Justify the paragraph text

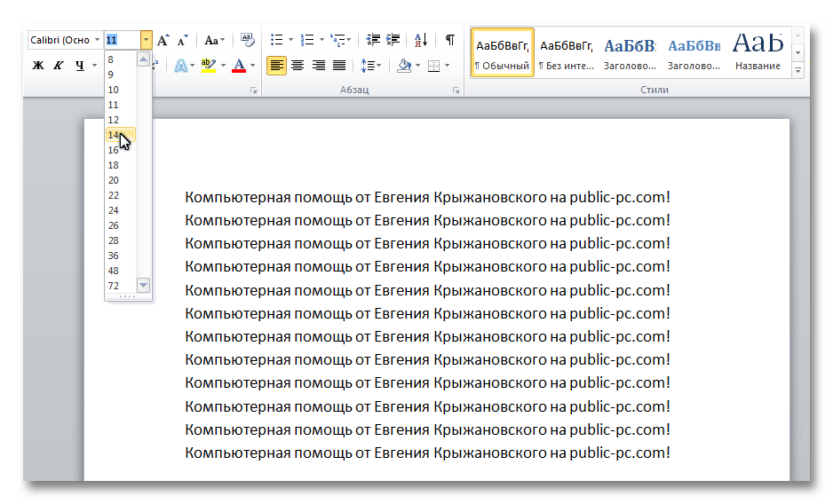coord(339,66)
